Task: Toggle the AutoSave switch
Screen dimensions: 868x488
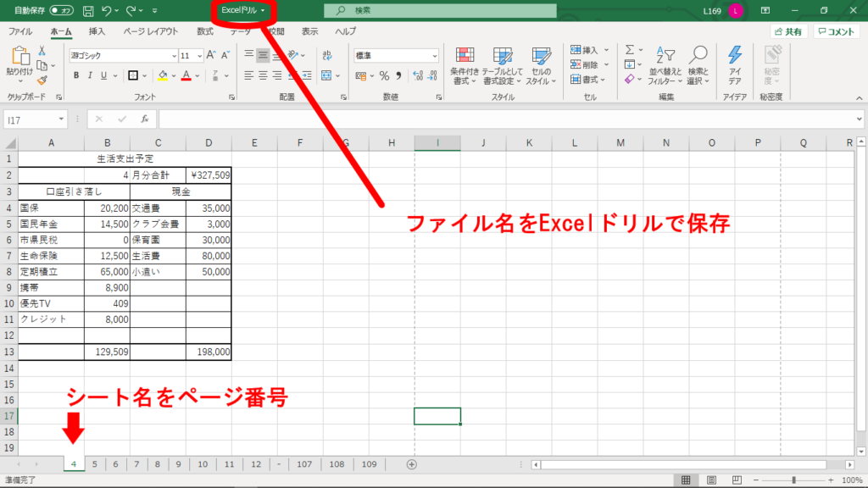Action: pos(61,11)
